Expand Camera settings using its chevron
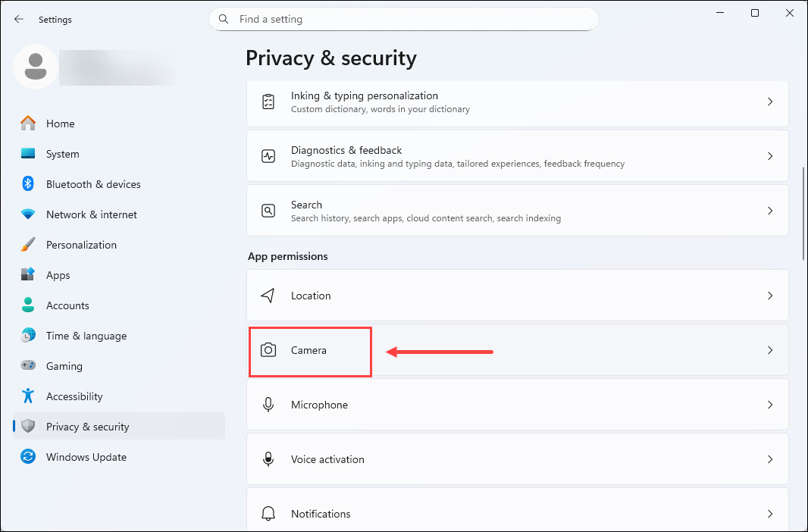Image resolution: width=808 pixels, height=532 pixels. click(x=769, y=350)
